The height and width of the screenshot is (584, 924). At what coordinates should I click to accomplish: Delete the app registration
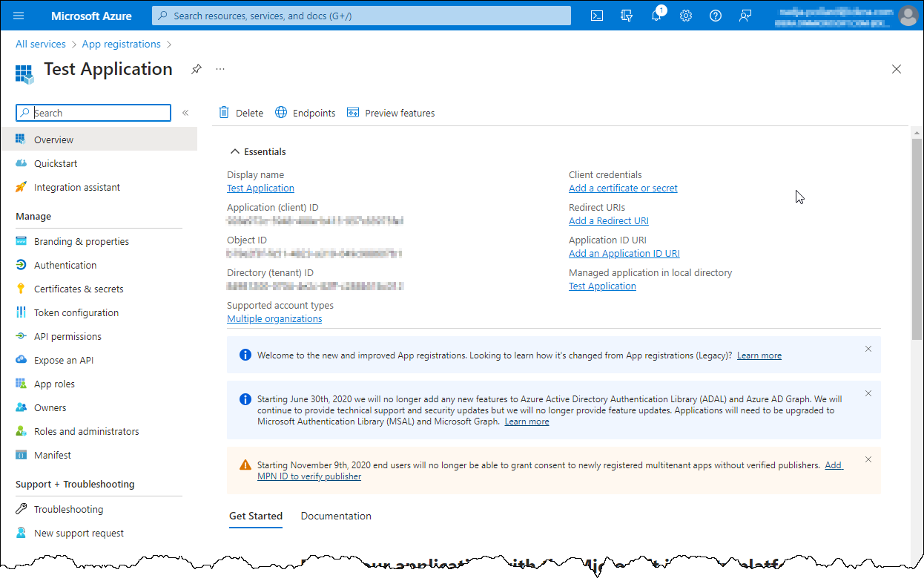[x=241, y=113]
